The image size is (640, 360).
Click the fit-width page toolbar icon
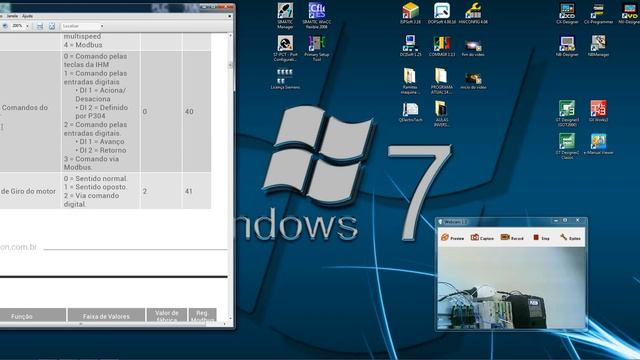click(40, 26)
